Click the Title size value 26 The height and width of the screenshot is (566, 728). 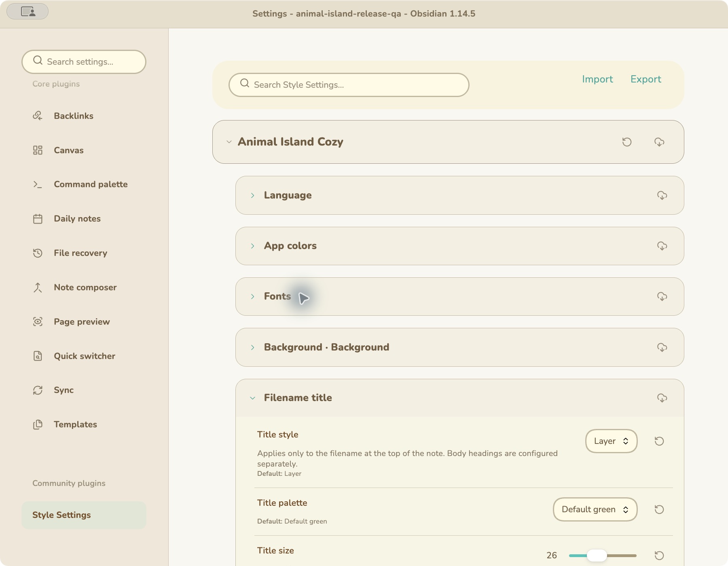pos(552,555)
